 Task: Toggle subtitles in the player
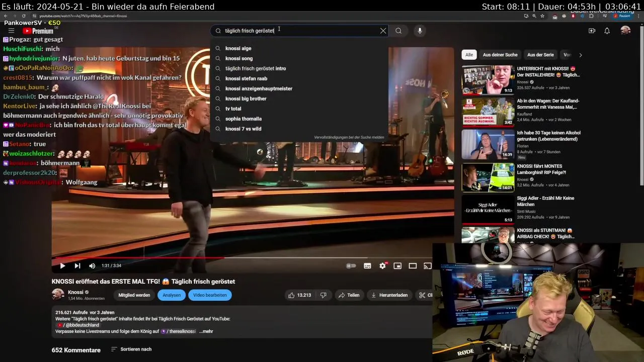pyautogui.click(x=367, y=266)
